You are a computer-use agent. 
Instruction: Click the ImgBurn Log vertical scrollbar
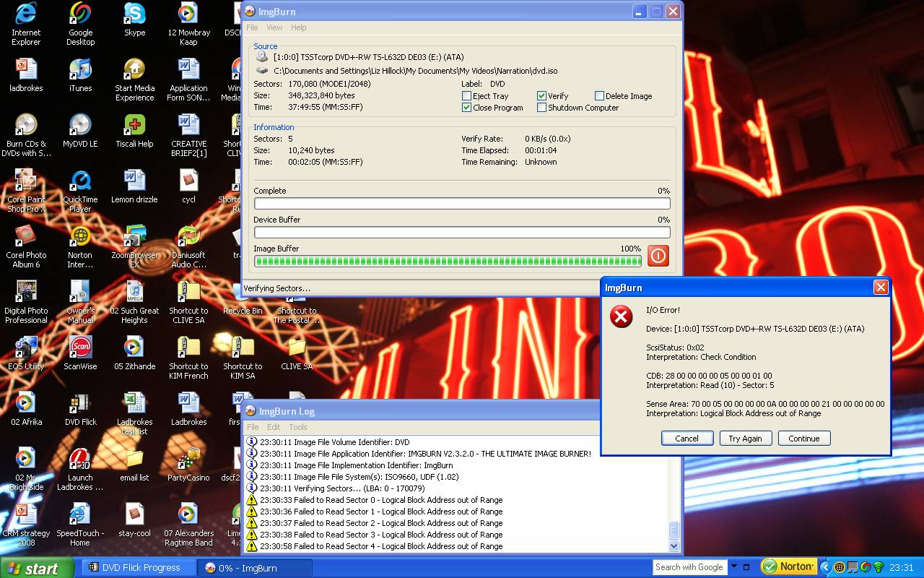click(x=674, y=494)
